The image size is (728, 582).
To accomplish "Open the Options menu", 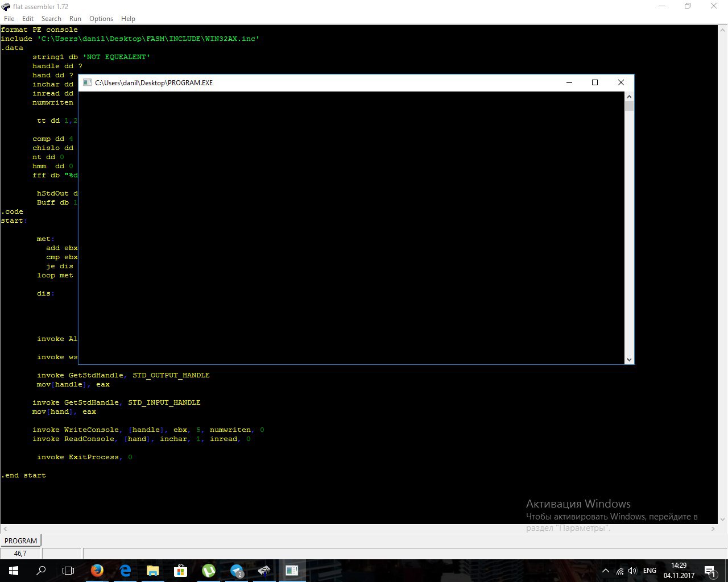I will point(101,19).
